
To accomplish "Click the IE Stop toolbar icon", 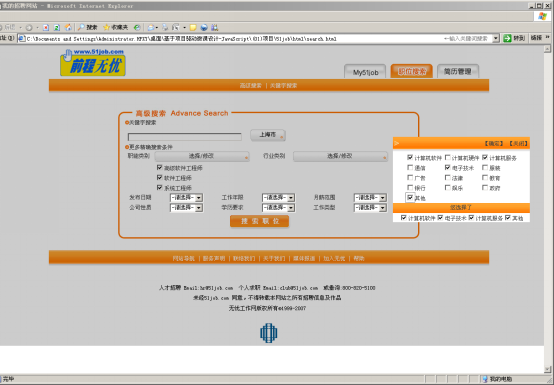I will pos(46,28).
